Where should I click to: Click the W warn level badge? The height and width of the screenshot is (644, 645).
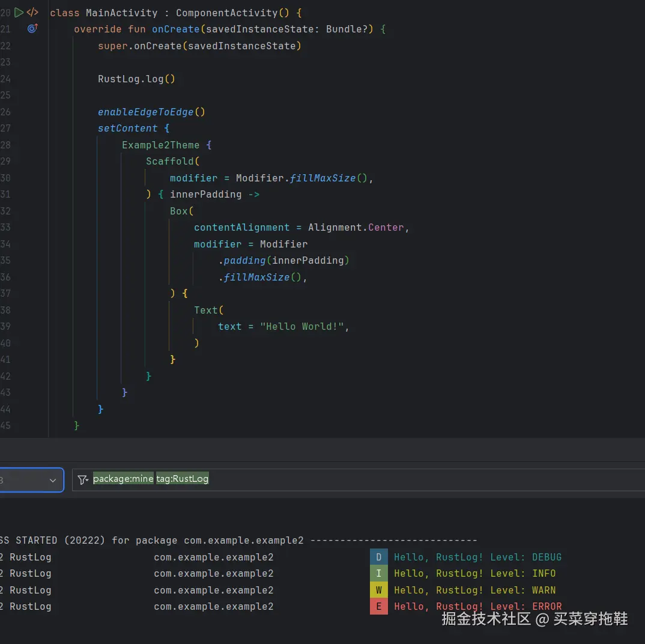click(x=378, y=590)
